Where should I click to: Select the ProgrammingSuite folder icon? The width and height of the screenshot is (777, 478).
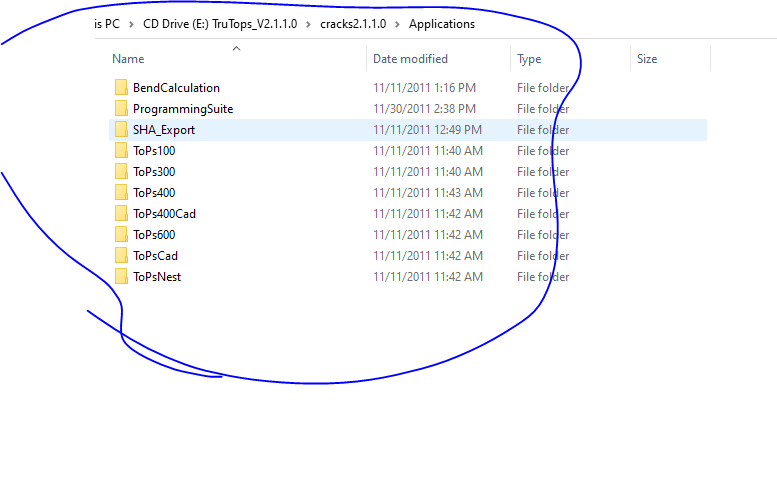coord(121,108)
